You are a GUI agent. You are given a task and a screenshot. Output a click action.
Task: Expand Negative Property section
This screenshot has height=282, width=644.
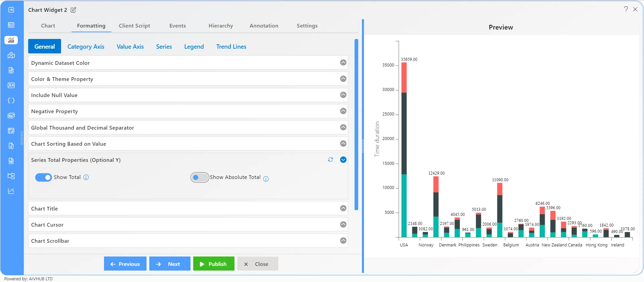[343, 111]
